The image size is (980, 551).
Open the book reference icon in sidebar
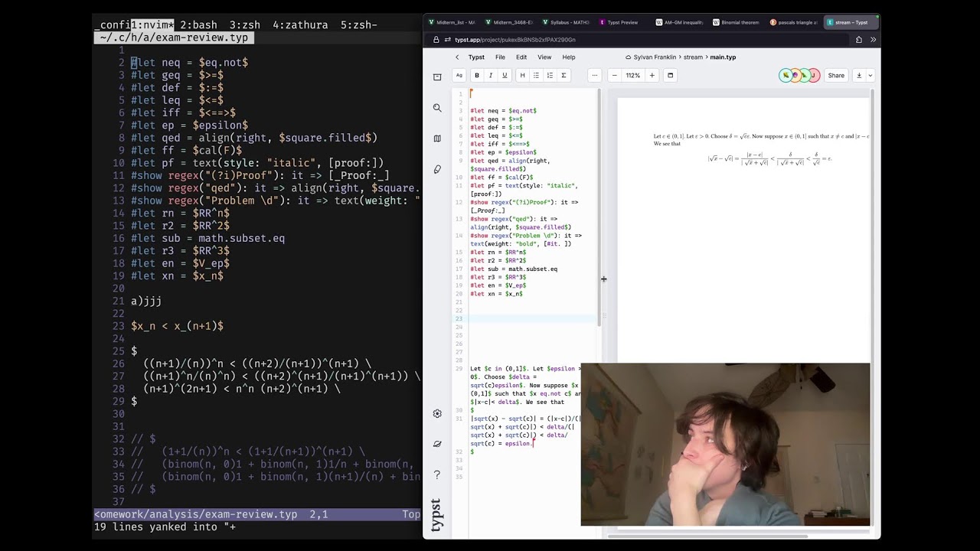(x=437, y=139)
